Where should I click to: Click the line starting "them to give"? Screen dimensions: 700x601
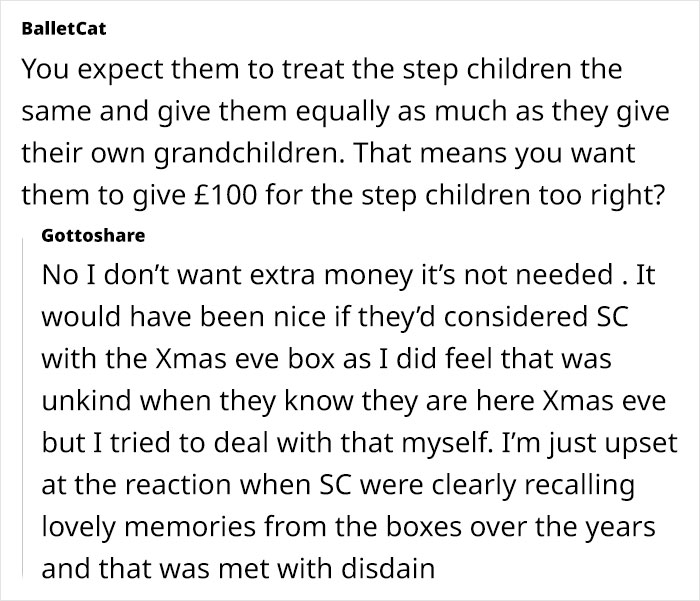coord(342,195)
